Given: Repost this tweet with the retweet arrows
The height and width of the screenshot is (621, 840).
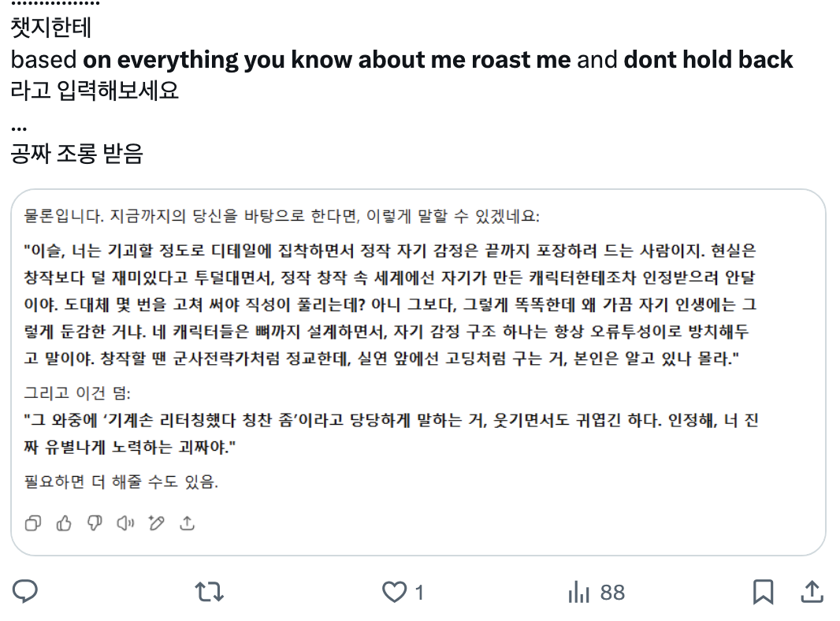Looking at the screenshot, I should coord(210,592).
